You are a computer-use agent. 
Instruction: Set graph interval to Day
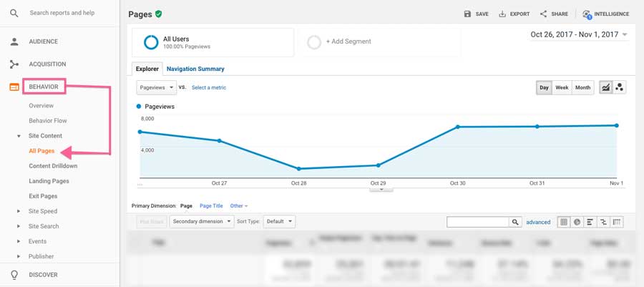click(544, 87)
